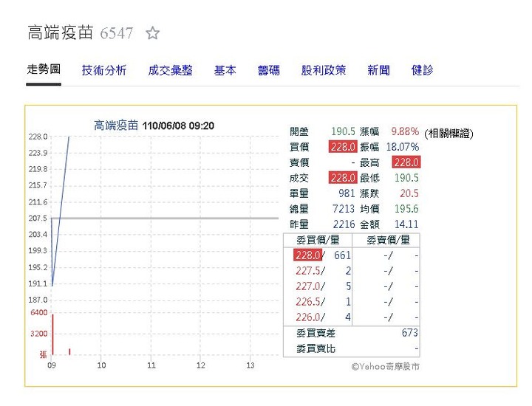Click the bid price 226.0 row

(323, 317)
